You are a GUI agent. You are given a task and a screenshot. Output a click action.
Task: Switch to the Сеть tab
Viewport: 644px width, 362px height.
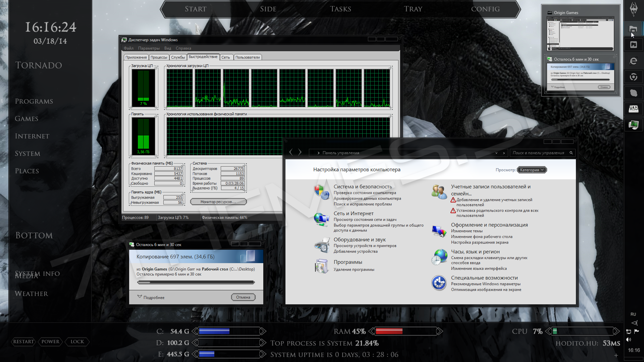[x=226, y=57]
